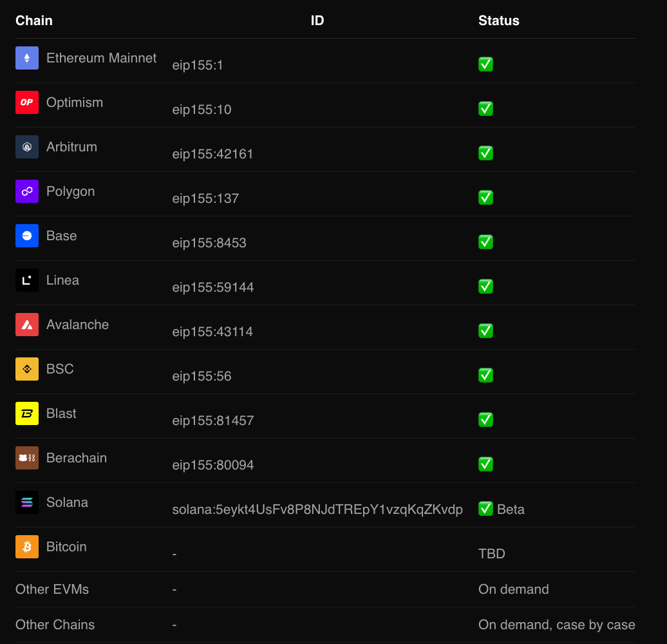The width and height of the screenshot is (667, 644).
Task: Click the black Linea logo icon
Action: (27, 280)
